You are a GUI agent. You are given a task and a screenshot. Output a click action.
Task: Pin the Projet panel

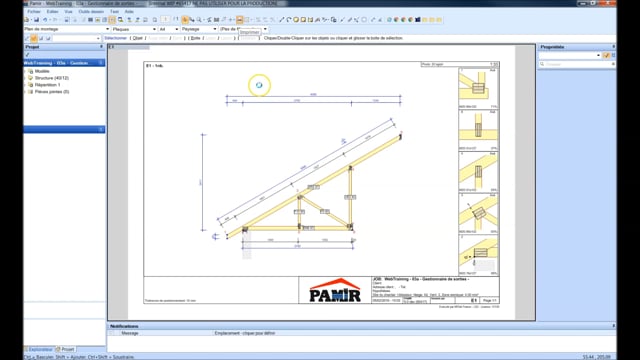101,47
